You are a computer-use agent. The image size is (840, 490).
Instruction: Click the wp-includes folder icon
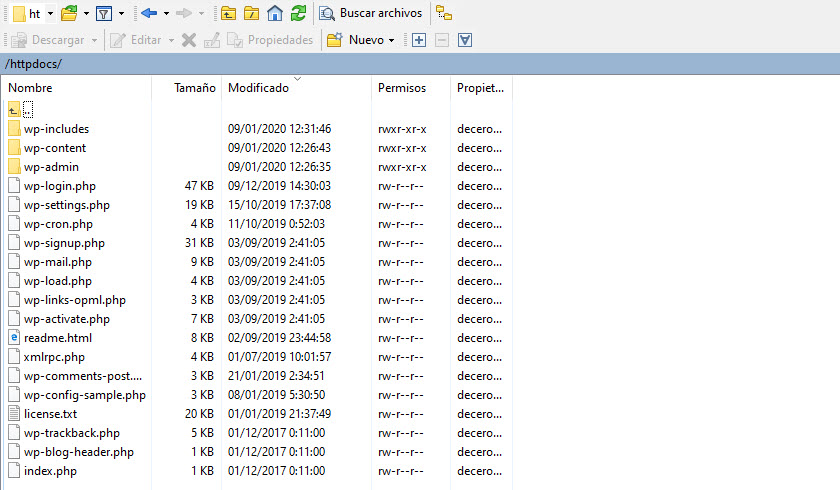point(14,129)
